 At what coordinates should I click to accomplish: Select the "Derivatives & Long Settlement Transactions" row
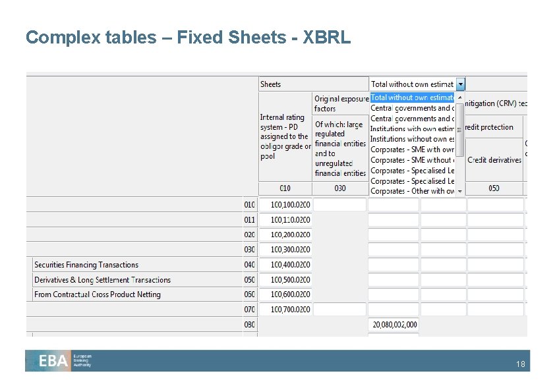tap(102, 279)
